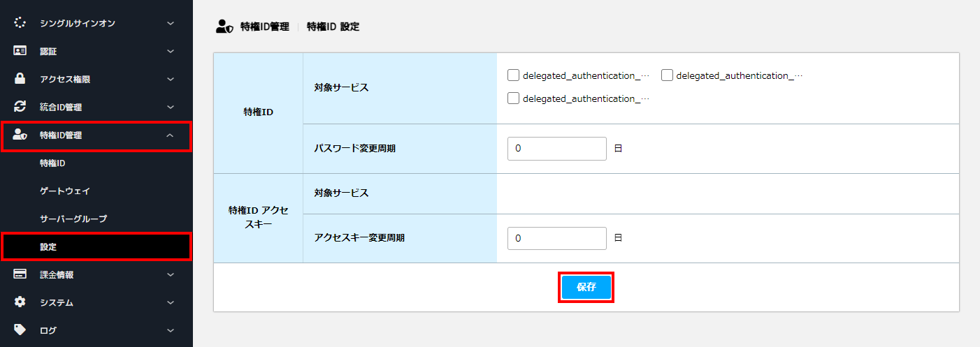Open the シングルサインオン menu label

(x=78, y=23)
